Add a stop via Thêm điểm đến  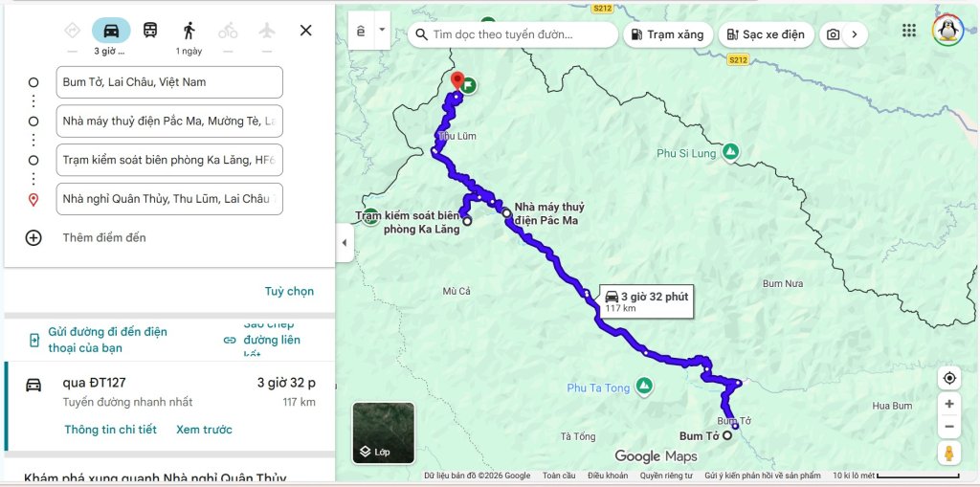pos(103,237)
